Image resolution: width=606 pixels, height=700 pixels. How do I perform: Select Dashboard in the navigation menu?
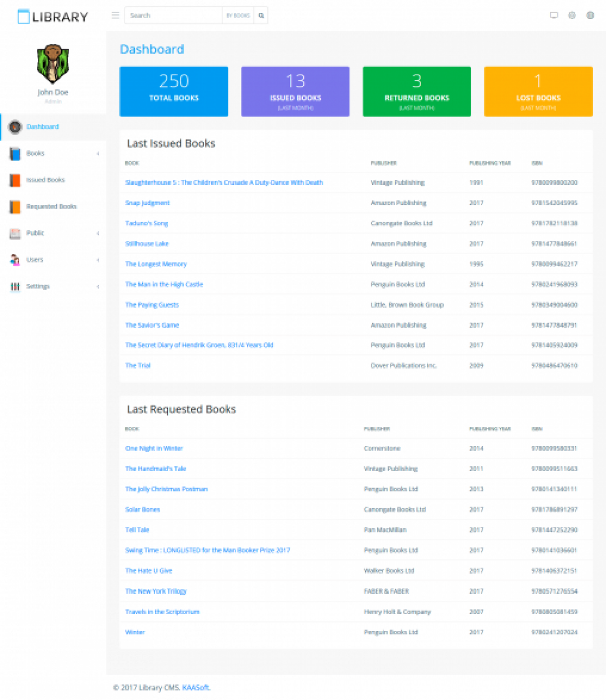(42, 127)
